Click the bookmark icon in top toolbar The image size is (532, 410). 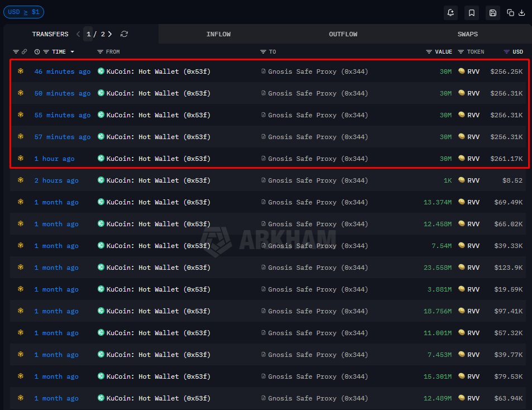click(x=472, y=13)
